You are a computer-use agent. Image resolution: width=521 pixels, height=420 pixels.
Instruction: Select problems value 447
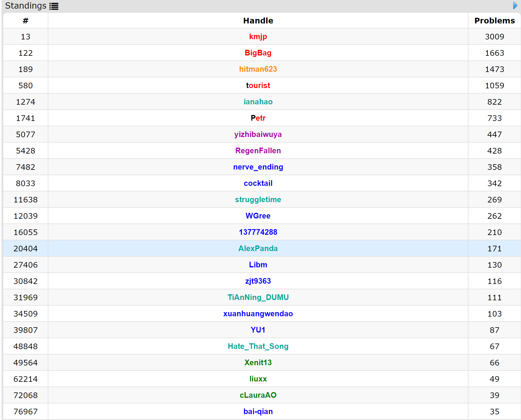pyautogui.click(x=494, y=135)
